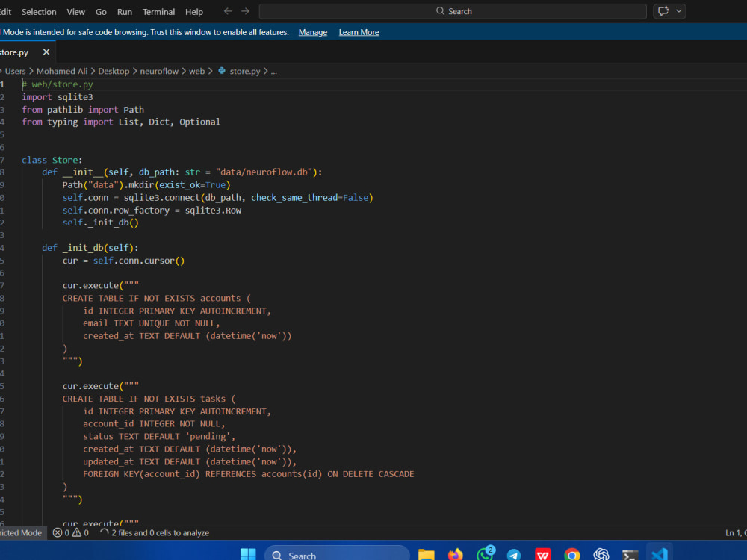Click the Python file icon in breadcrumb
Viewport: 747px width, 560px height.
coord(222,71)
